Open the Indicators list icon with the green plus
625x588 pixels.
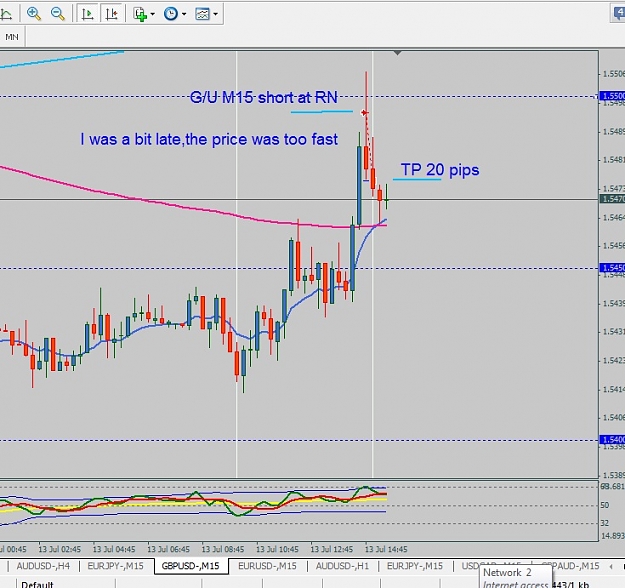pos(140,14)
